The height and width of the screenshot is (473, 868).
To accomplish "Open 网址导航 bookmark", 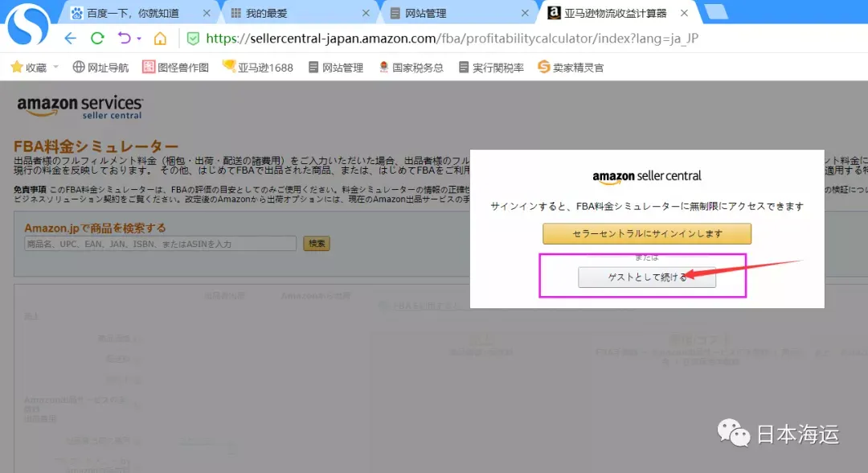I will pyautogui.click(x=100, y=68).
